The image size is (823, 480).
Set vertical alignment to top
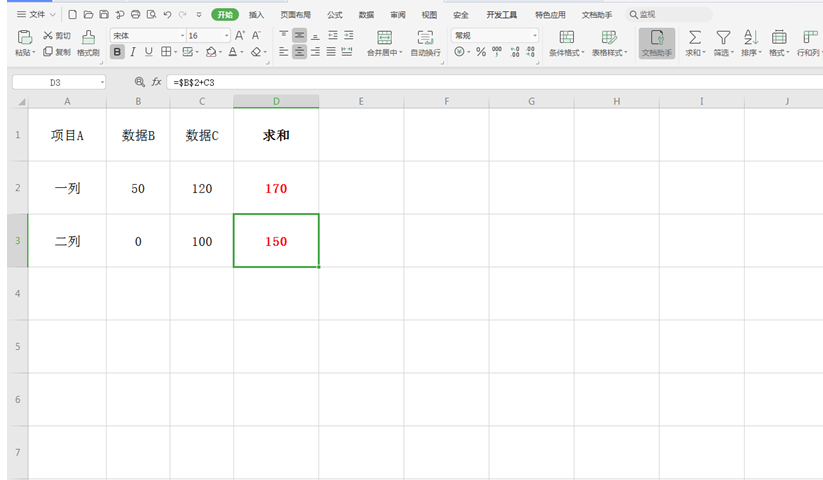283,35
